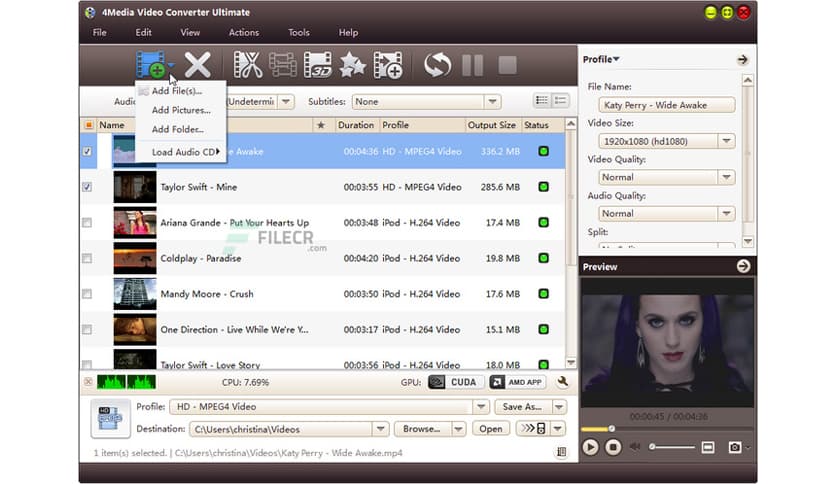Open the Tools menu
Screen dimensions: 836x484
coord(299,33)
